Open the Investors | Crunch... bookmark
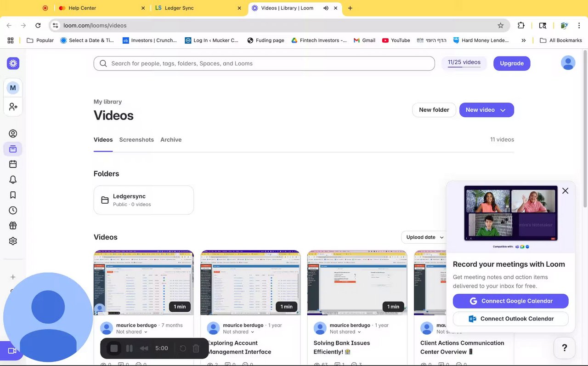The image size is (588, 366). 150,40
